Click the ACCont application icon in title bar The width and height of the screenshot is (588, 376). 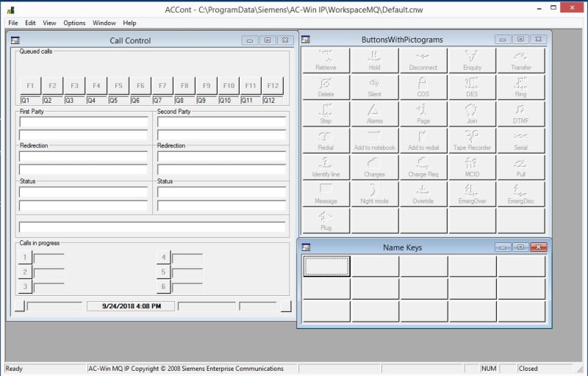coord(11,10)
